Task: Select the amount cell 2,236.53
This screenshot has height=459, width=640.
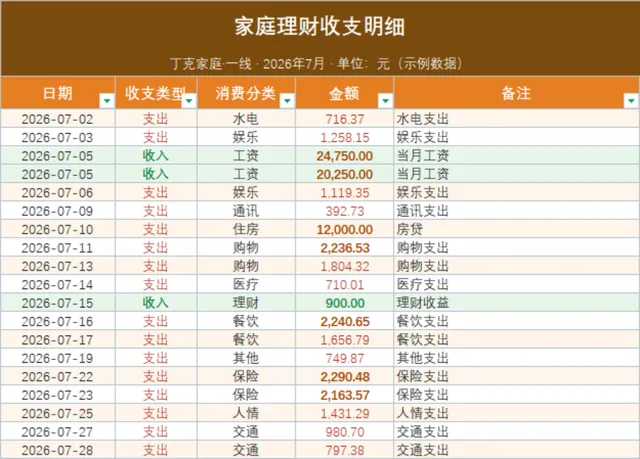Action: [344, 248]
